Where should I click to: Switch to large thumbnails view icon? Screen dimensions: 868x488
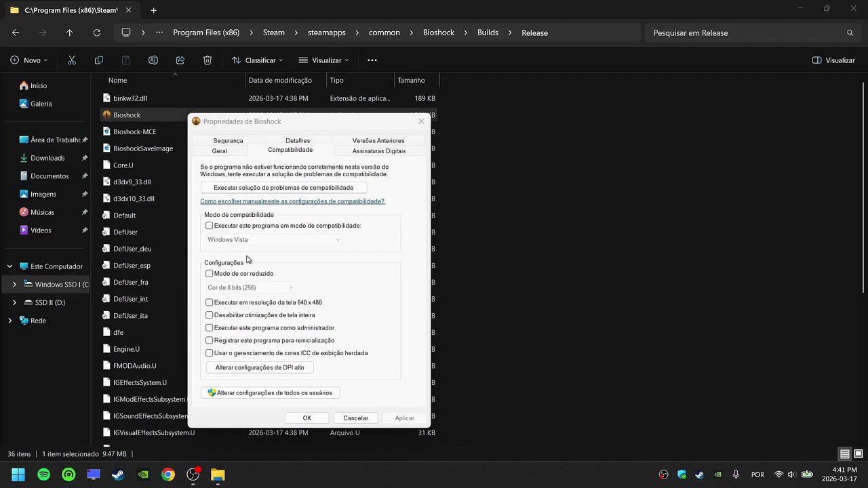(859, 454)
